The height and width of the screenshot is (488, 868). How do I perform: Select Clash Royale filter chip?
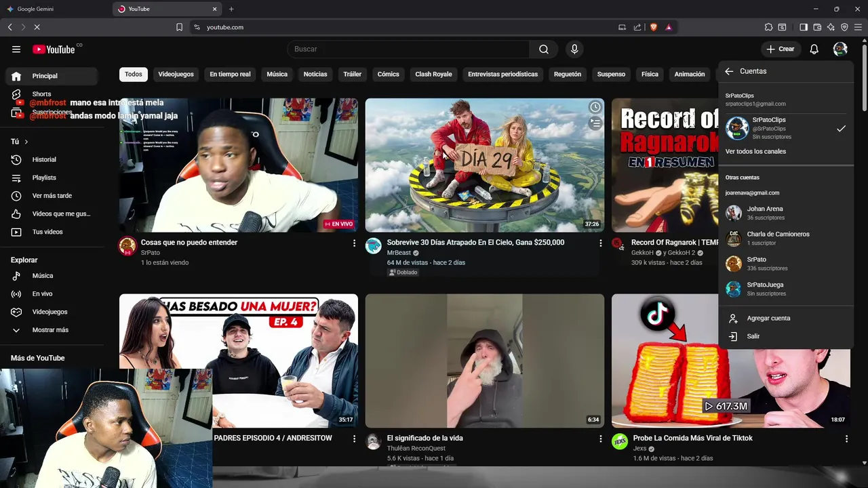tap(433, 74)
